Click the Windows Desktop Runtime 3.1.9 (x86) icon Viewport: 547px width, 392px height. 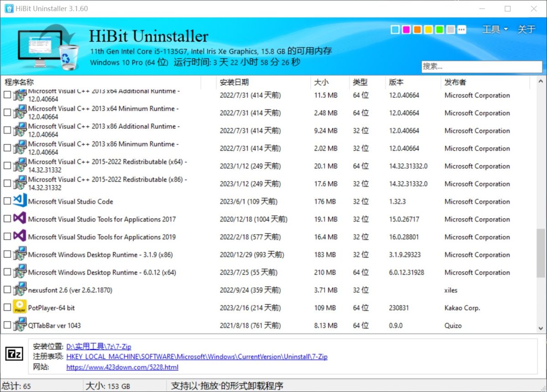click(x=20, y=254)
